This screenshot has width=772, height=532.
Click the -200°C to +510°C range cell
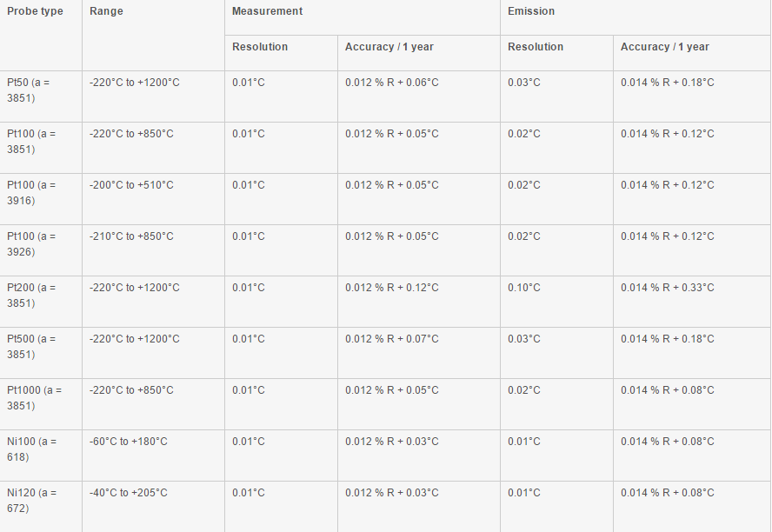(x=131, y=185)
